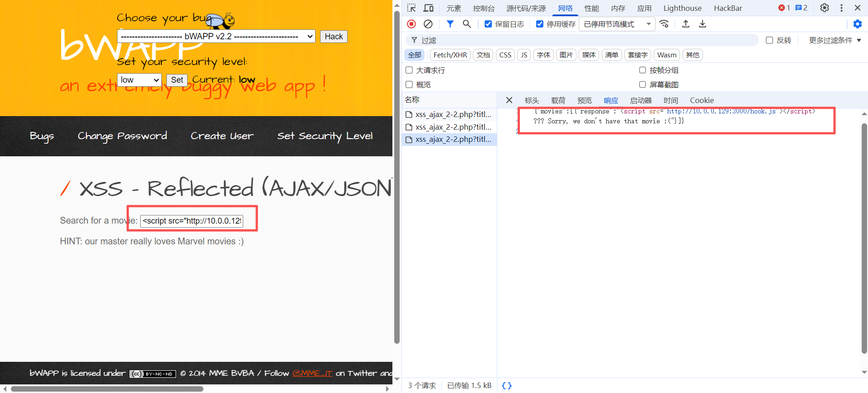Open network panel settings blue gear
868x393 pixels.
click(858, 24)
